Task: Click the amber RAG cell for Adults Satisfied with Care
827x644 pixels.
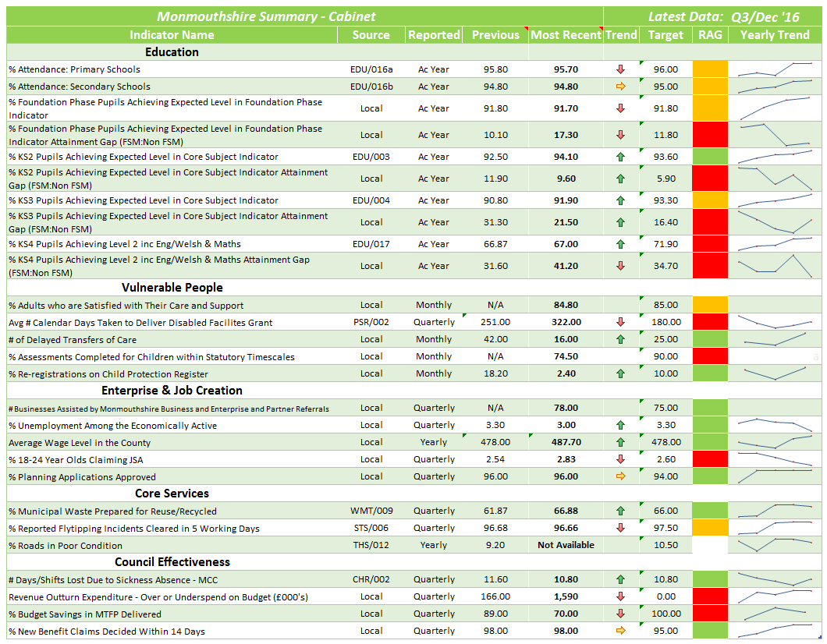Action: (x=710, y=305)
